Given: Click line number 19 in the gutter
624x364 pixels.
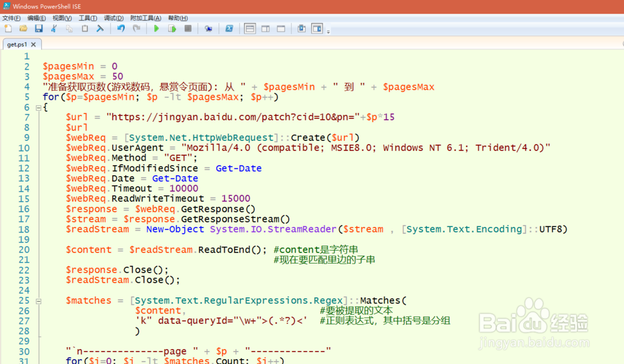Looking at the screenshot, I should pyautogui.click(x=24, y=239).
